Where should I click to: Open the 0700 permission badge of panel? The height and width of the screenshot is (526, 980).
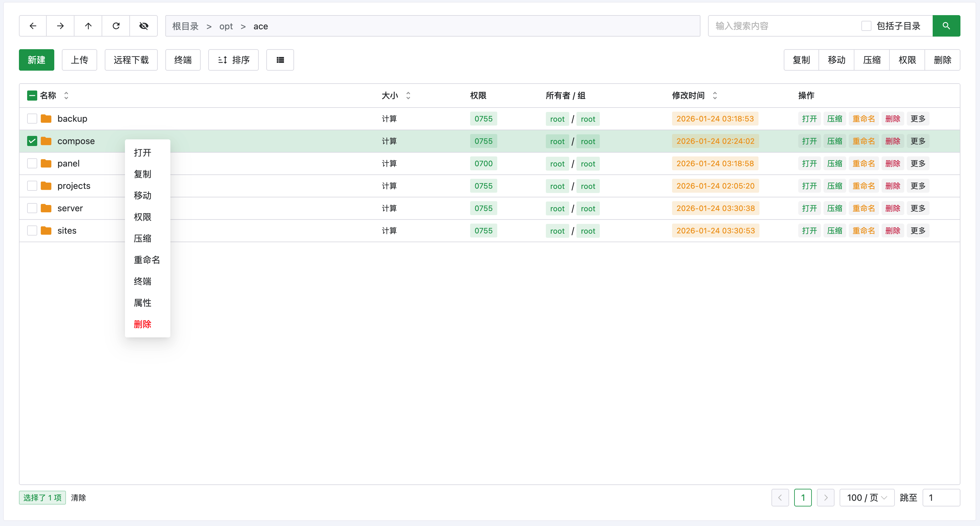pyautogui.click(x=483, y=163)
